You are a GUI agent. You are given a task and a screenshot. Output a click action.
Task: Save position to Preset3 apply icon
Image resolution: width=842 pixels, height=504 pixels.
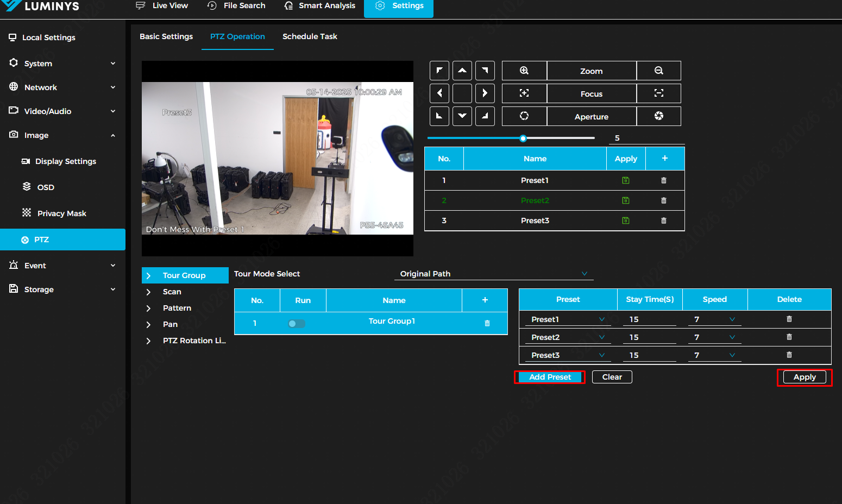[625, 220]
